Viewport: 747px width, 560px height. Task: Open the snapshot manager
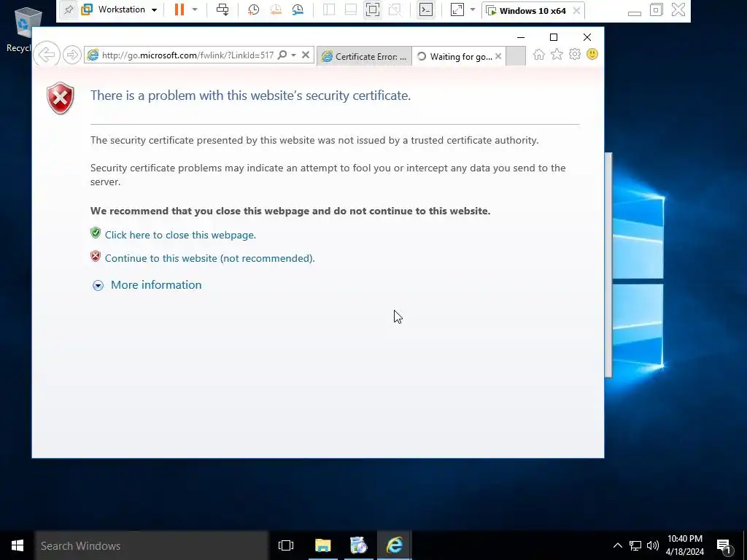[298, 10]
